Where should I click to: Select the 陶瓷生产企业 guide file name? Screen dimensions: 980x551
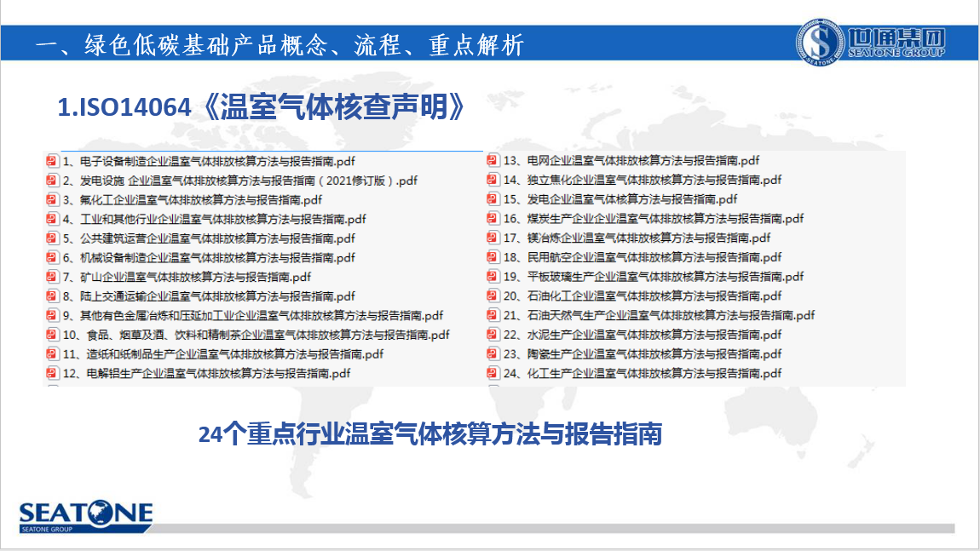click(x=643, y=354)
